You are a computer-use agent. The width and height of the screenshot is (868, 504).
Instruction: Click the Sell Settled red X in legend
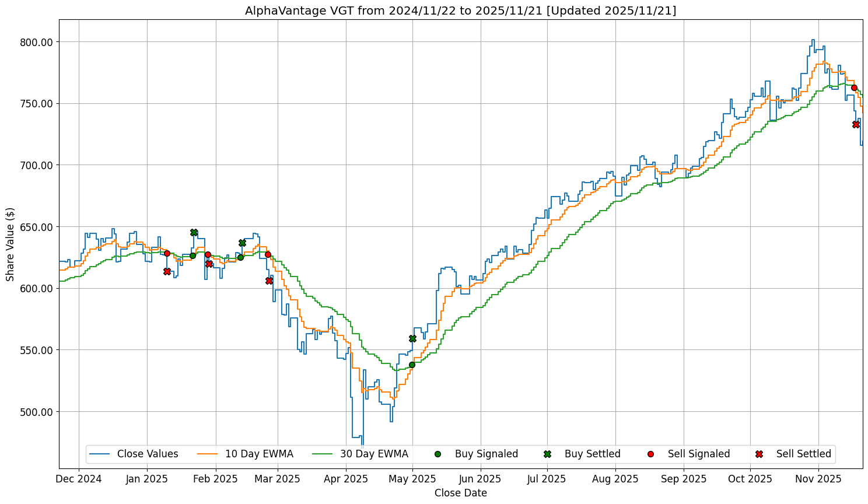(759, 454)
